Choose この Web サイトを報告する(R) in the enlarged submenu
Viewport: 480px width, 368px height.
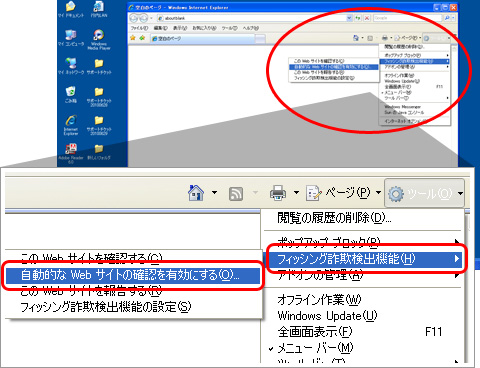[133, 291]
